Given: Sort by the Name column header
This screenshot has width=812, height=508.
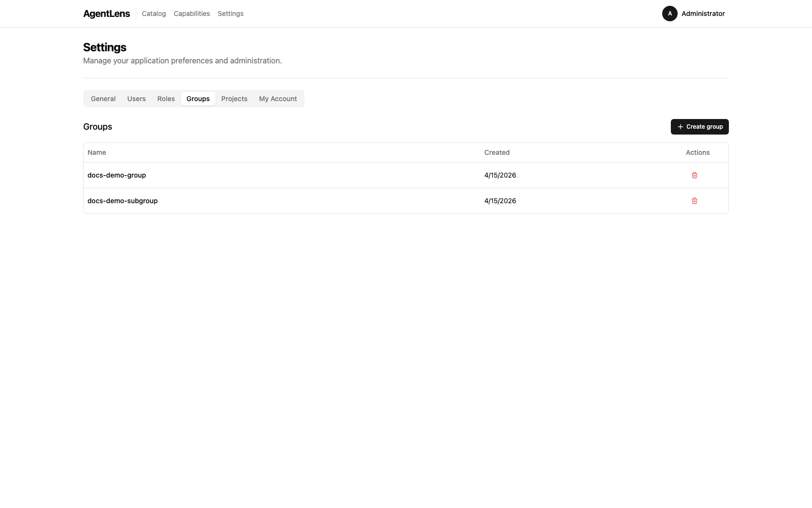Looking at the screenshot, I should (x=97, y=152).
